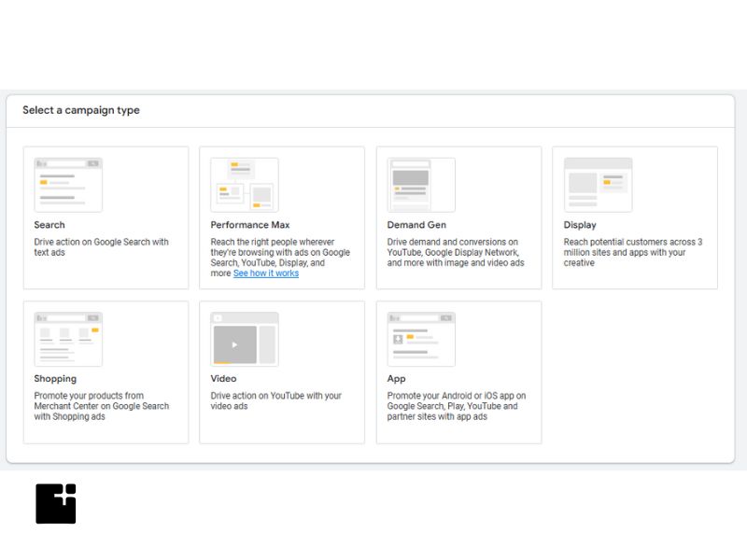Open the 'See how it works' link
Image resolution: width=747 pixels, height=560 pixels.
click(x=266, y=273)
